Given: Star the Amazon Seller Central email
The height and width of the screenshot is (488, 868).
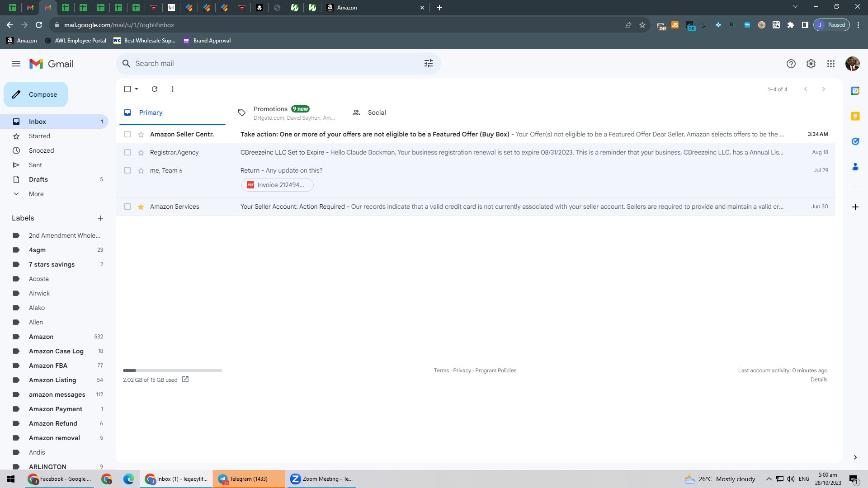Looking at the screenshot, I should pyautogui.click(x=141, y=134).
